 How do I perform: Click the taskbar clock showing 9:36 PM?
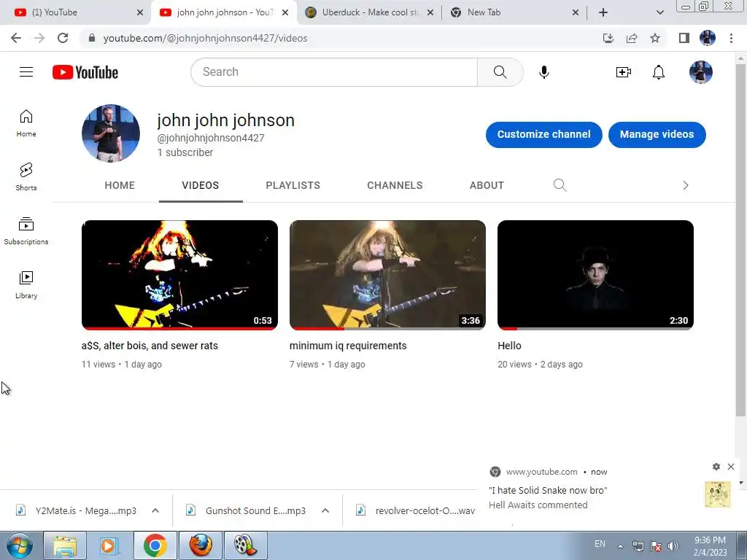click(710, 546)
